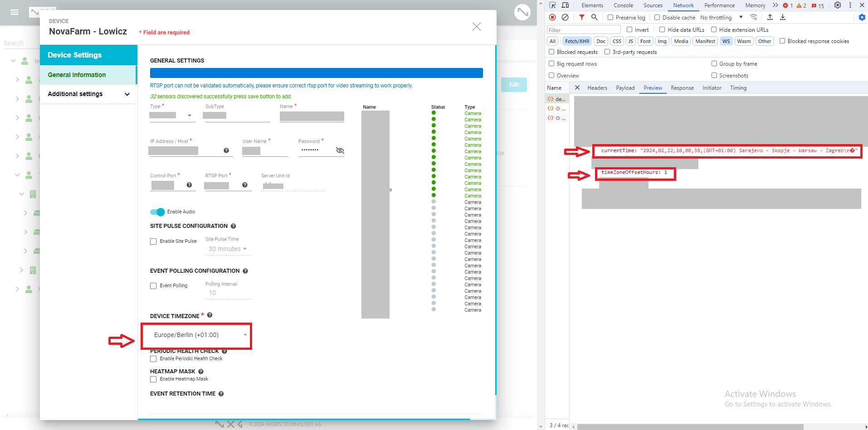The width and height of the screenshot is (868, 430).
Task: Expand Additional settings section
Action: coord(88,94)
